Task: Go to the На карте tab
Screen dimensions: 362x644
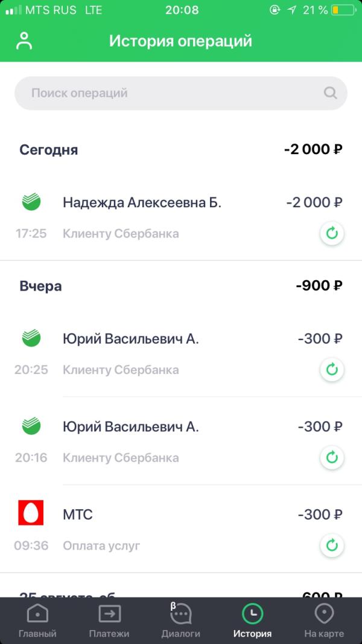Action: pyautogui.click(x=324, y=621)
